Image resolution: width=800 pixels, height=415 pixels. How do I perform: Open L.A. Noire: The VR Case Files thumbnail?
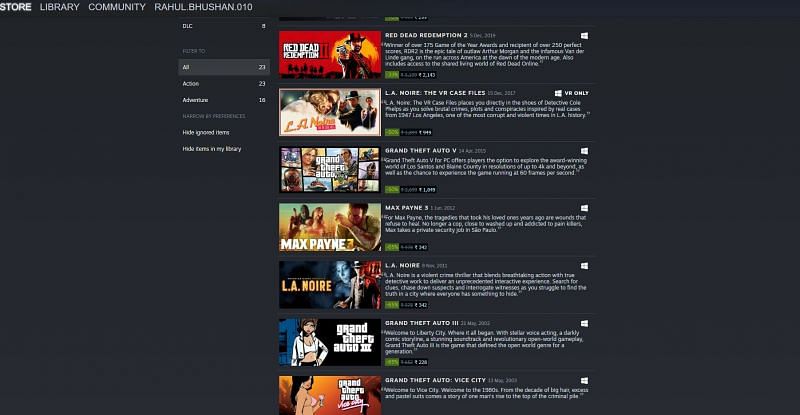pyautogui.click(x=330, y=112)
